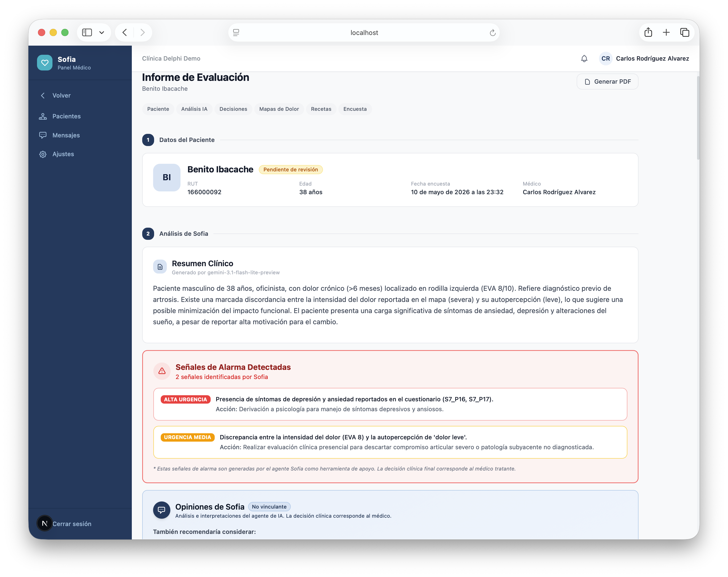
Task: Click the localhost address bar
Action: 364,33
